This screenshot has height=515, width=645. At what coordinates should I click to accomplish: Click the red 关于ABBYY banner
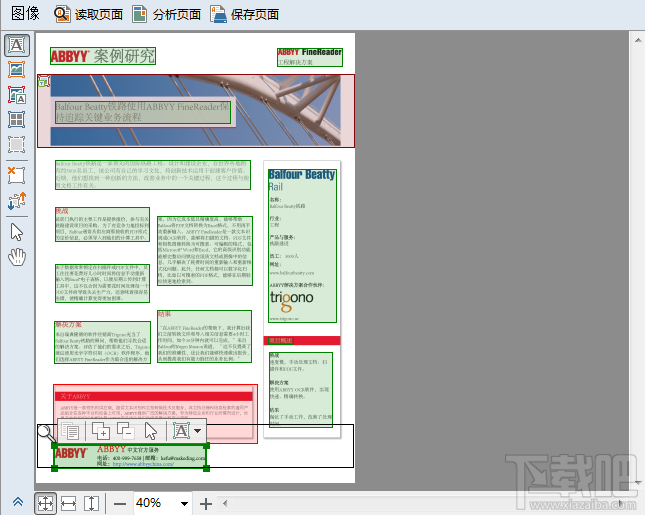pyautogui.click(x=153, y=396)
